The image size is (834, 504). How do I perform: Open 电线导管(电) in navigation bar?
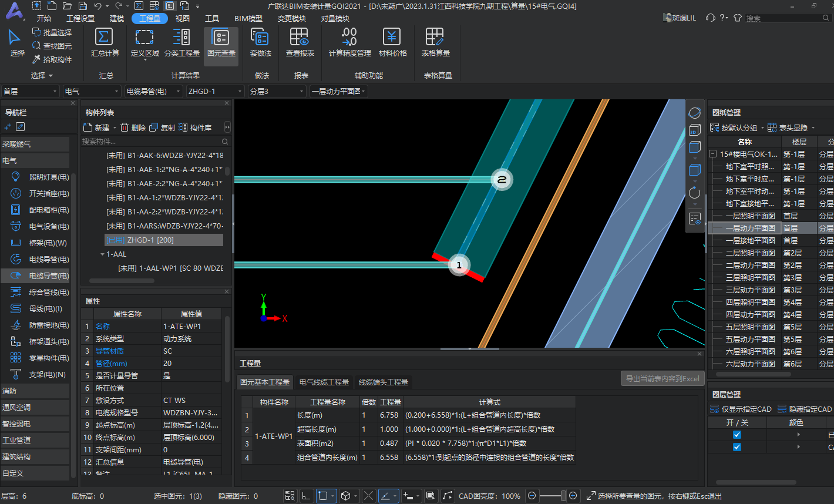40,259
